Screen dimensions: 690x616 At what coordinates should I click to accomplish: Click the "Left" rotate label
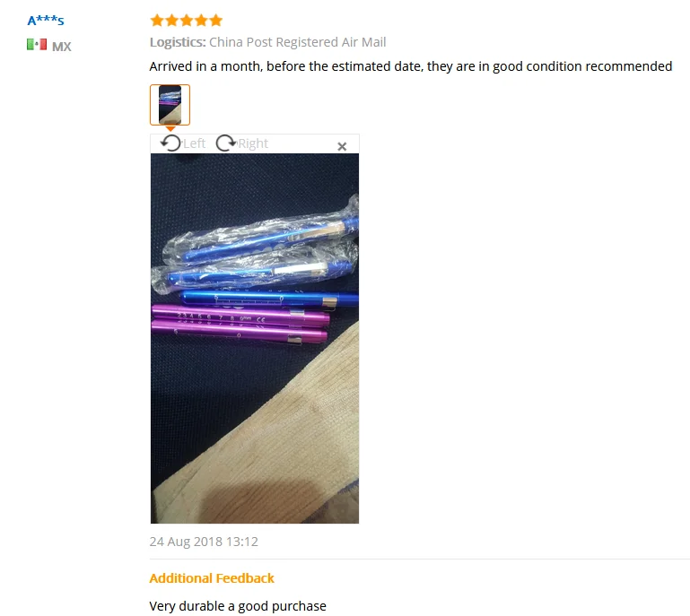[x=194, y=143]
